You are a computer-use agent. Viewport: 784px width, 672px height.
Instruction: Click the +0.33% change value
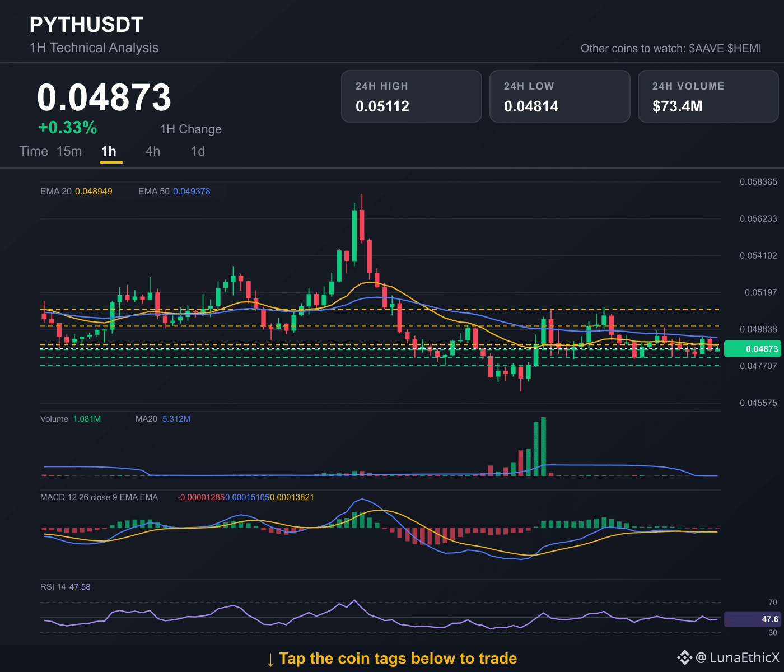click(68, 128)
